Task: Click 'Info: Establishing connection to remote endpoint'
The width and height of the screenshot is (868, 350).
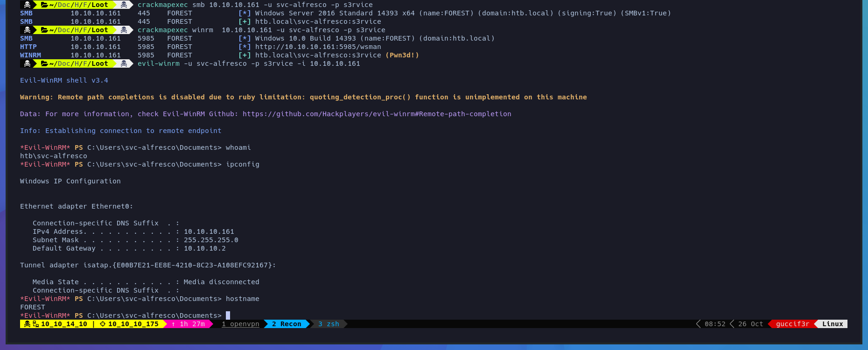Action: click(120, 131)
